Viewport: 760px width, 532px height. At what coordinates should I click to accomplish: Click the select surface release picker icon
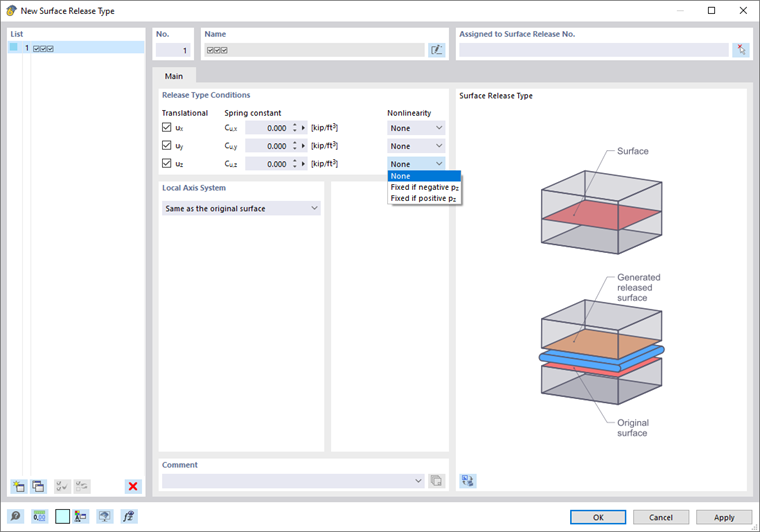(x=741, y=50)
